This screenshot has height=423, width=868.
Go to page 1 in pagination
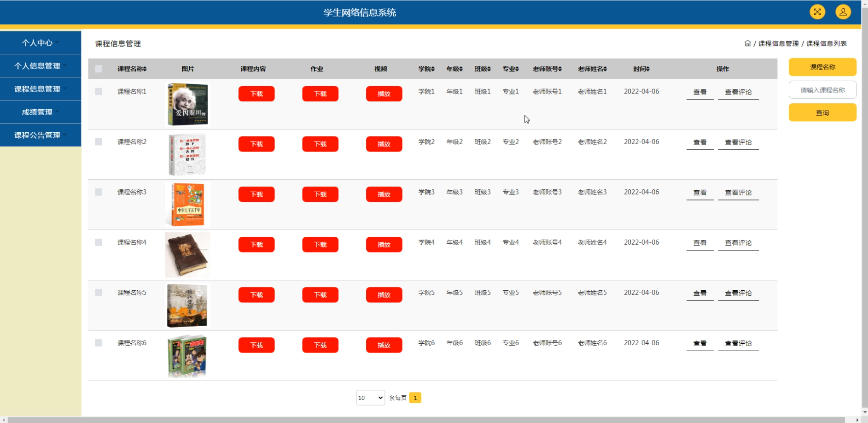pos(415,398)
